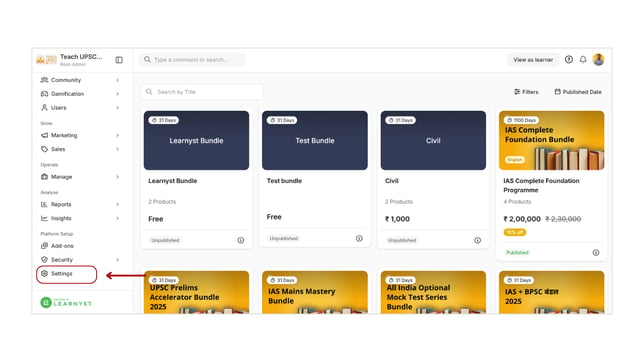Expand the Insights menu chevron
Screen dimensions: 644x362
[x=117, y=218]
